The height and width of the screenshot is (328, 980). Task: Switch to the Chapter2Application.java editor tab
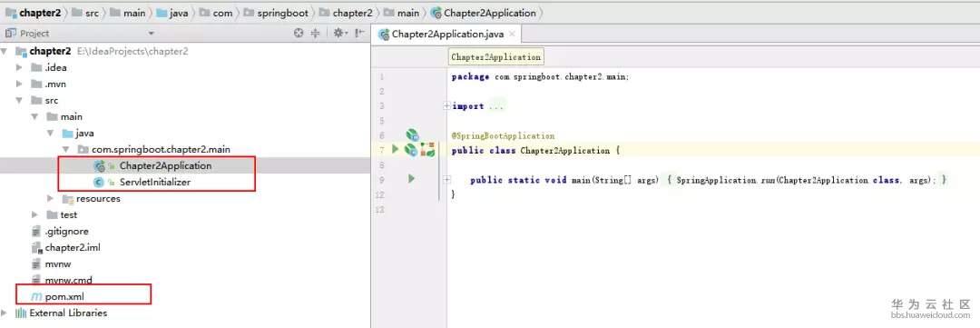(x=446, y=34)
